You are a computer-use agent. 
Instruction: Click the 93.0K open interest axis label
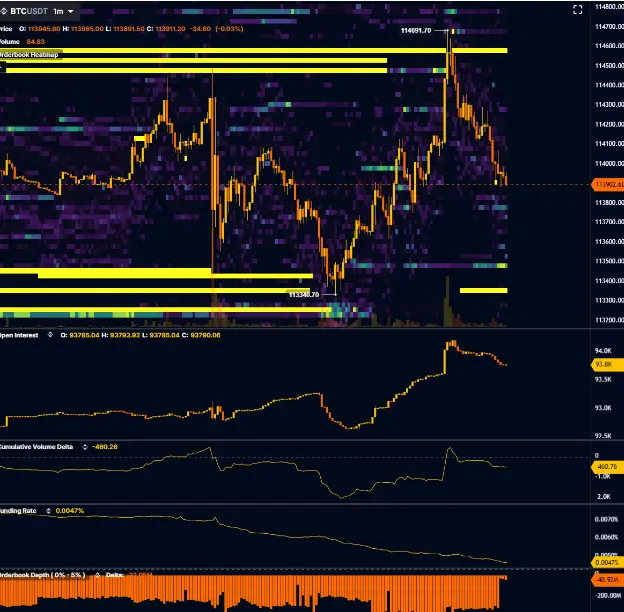tap(603, 408)
